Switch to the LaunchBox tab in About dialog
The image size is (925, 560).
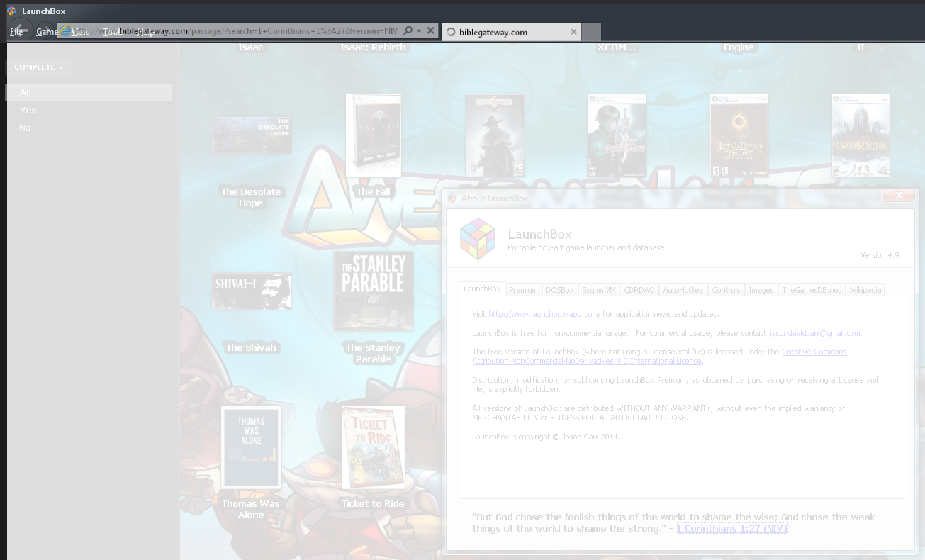(482, 289)
